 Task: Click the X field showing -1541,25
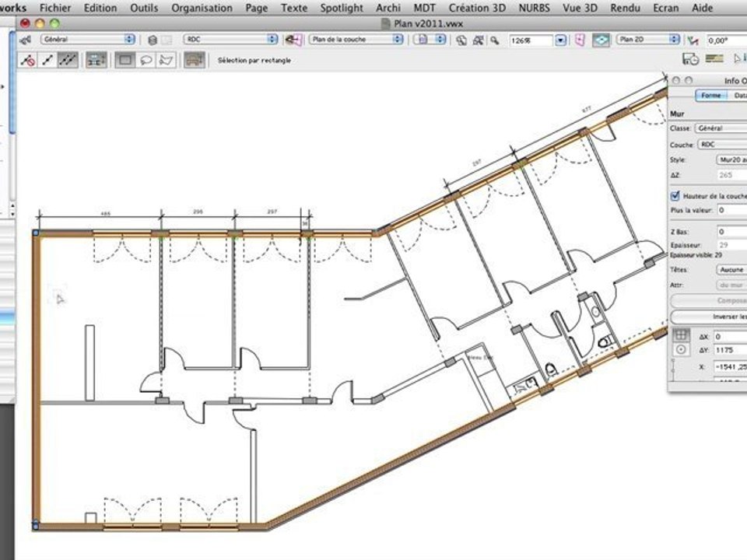pos(730,367)
